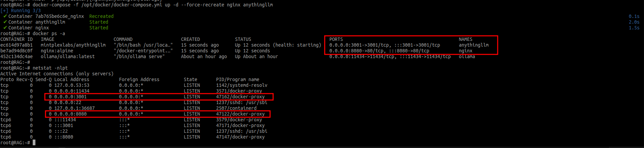Screen dimensions: 644x148
Task: Click the NAMES column header
Action: tap(466, 39)
